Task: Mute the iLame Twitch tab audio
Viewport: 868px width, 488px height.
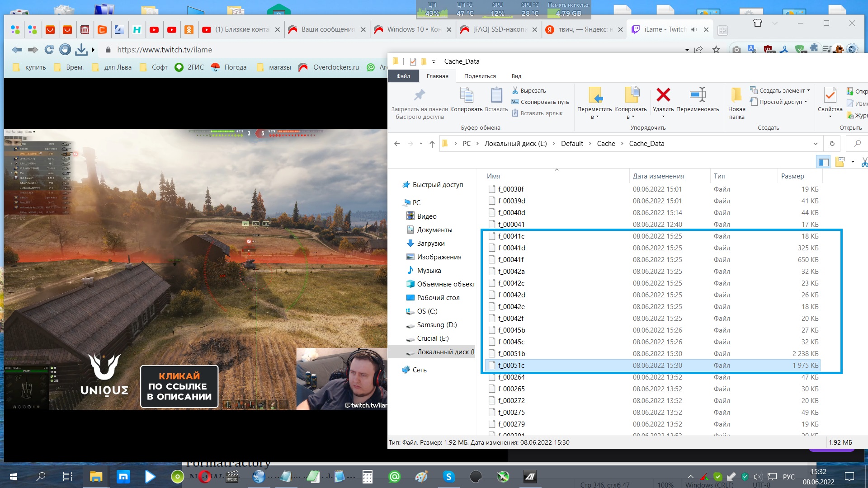Action: (693, 29)
